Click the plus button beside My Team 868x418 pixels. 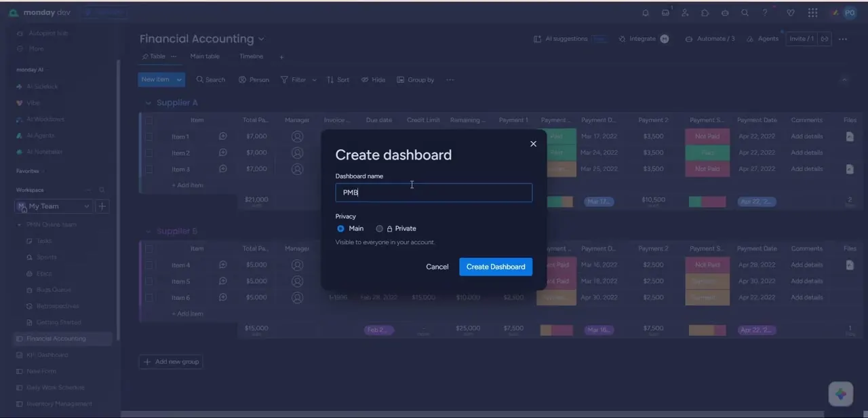pyautogui.click(x=102, y=206)
